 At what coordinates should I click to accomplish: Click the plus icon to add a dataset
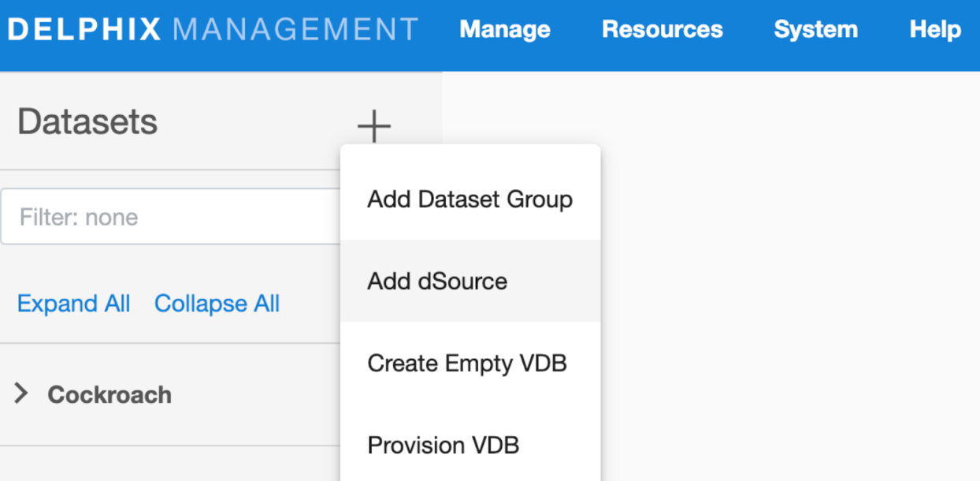coord(373,125)
